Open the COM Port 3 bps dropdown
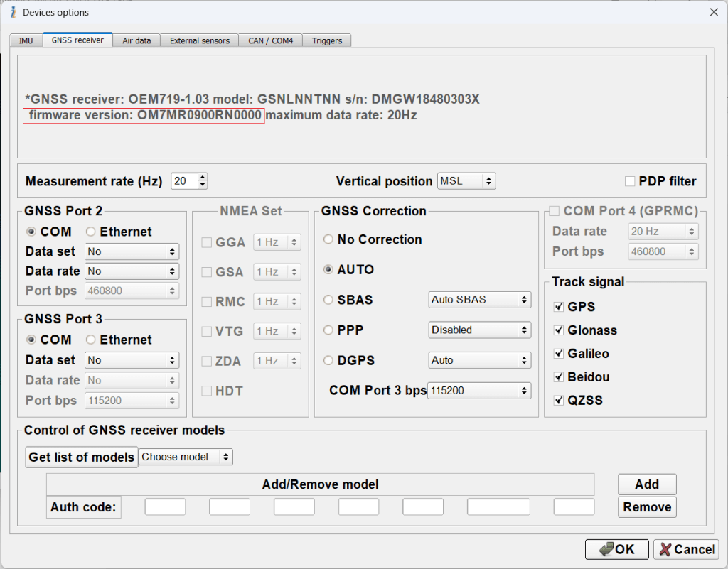 [480, 390]
